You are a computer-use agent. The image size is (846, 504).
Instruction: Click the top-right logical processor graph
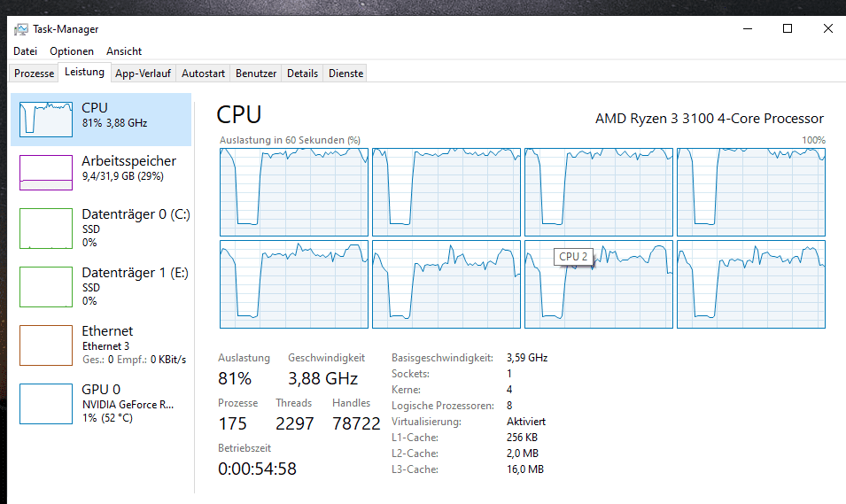[x=750, y=191]
